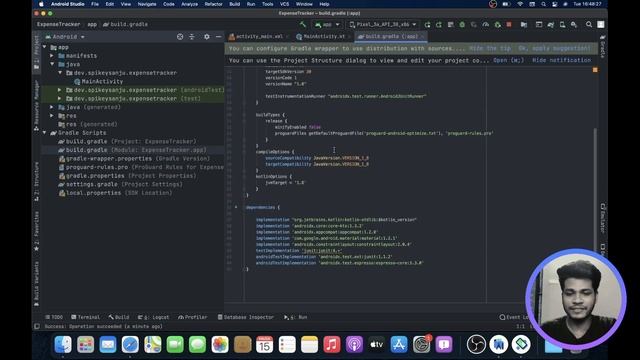Expand the expensetracker (androidTest) package
Viewport: 640px width, 360px height.
point(60,90)
